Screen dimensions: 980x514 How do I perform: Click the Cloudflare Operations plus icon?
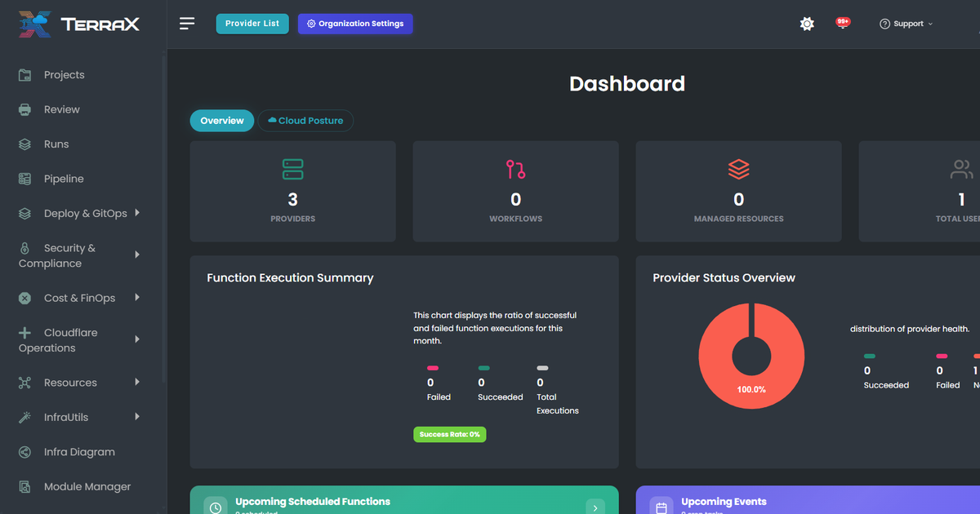pos(25,333)
